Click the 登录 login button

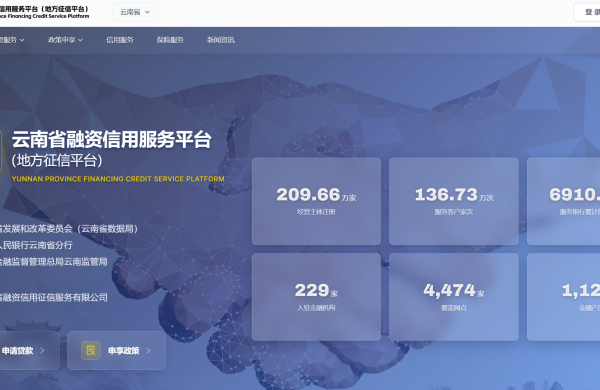pos(587,12)
